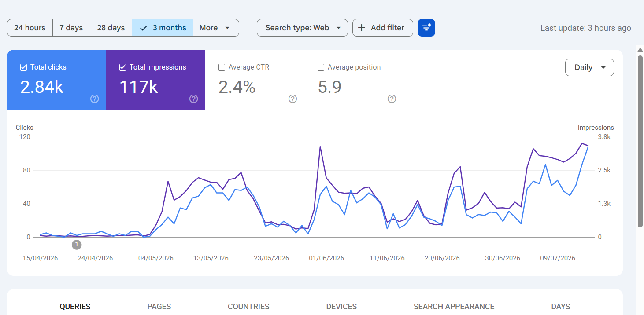Open the AI filter suggestions icon button
Viewport: 644px width, 315px height.
point(426,28)
